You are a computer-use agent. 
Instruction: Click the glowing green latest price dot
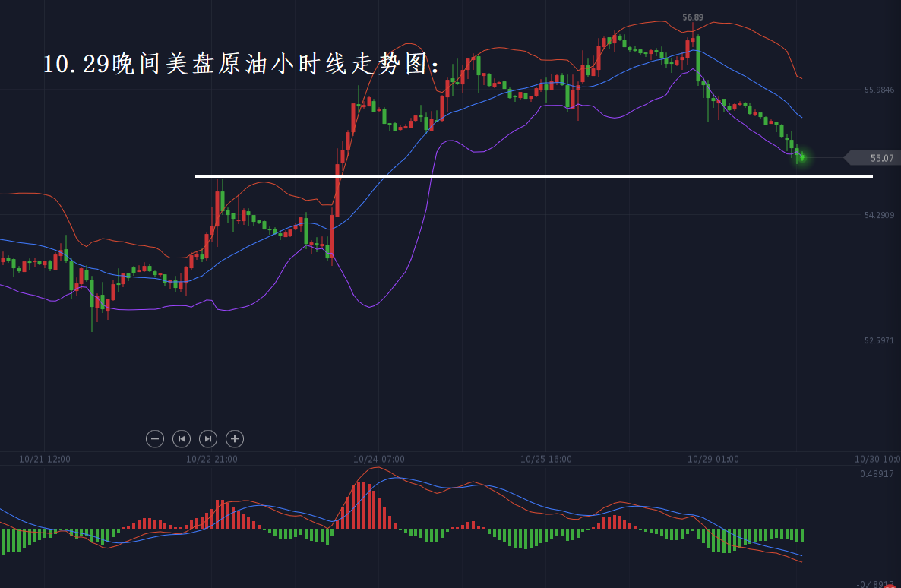801,157
